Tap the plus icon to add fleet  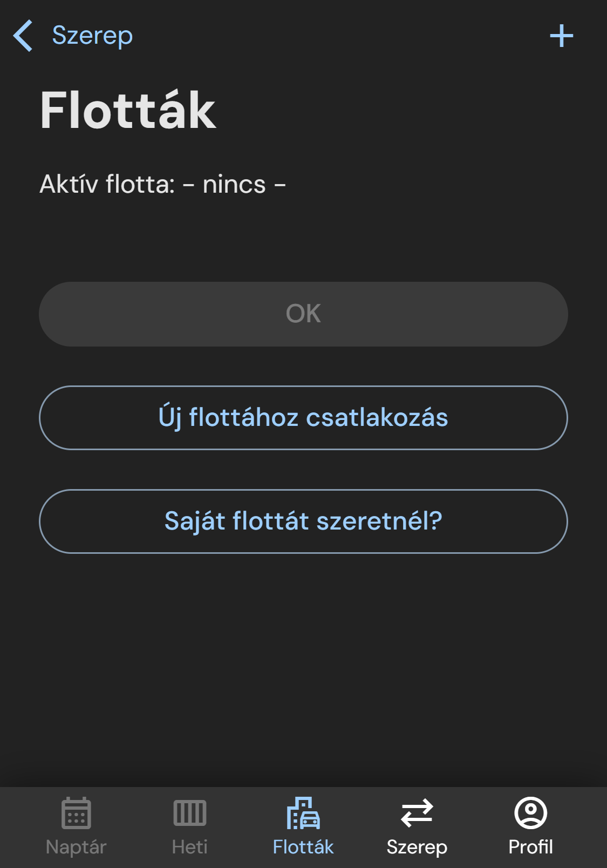click(561, 36)
